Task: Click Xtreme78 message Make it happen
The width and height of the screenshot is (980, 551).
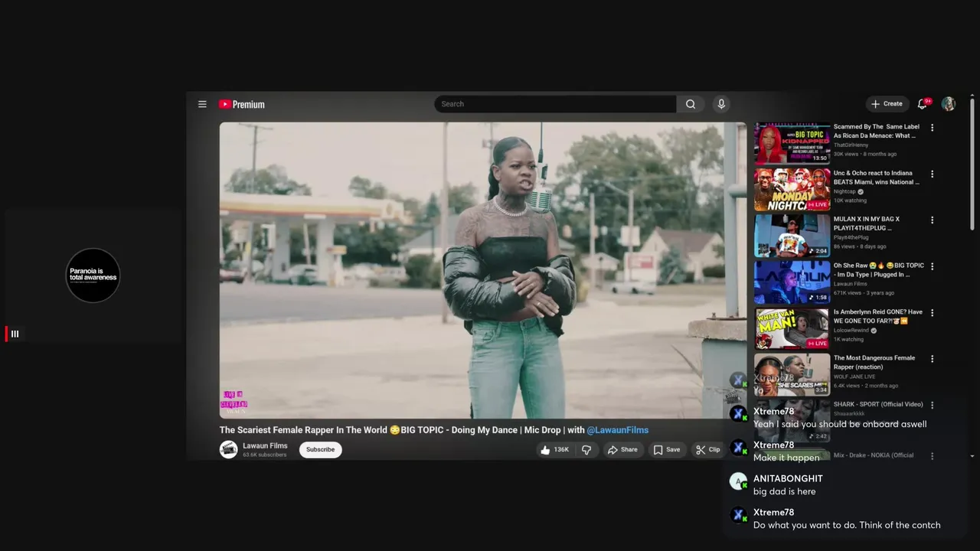Action: click(786, 458)
